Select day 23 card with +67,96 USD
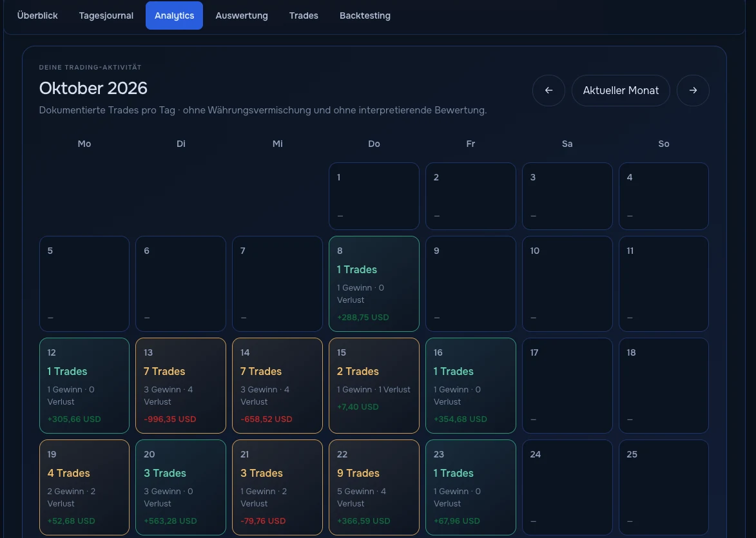The height and width of the screenshot is (538, 756). tap(470, 487)
